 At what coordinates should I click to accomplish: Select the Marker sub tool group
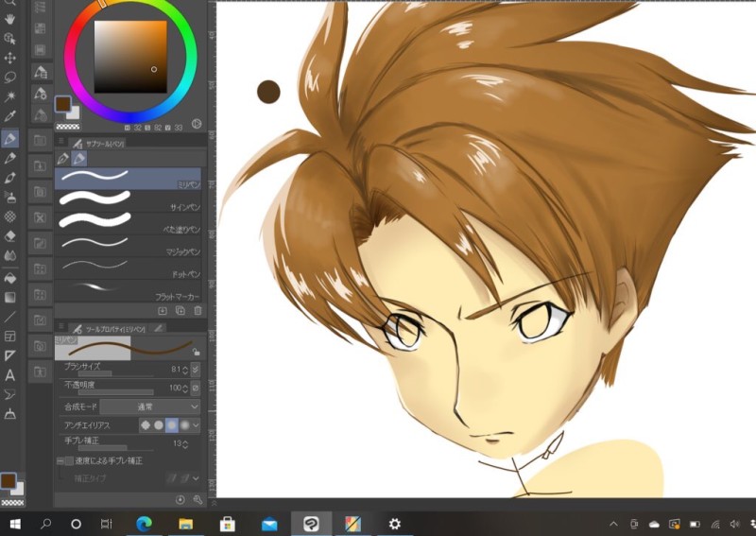click(x=79, y=158)
